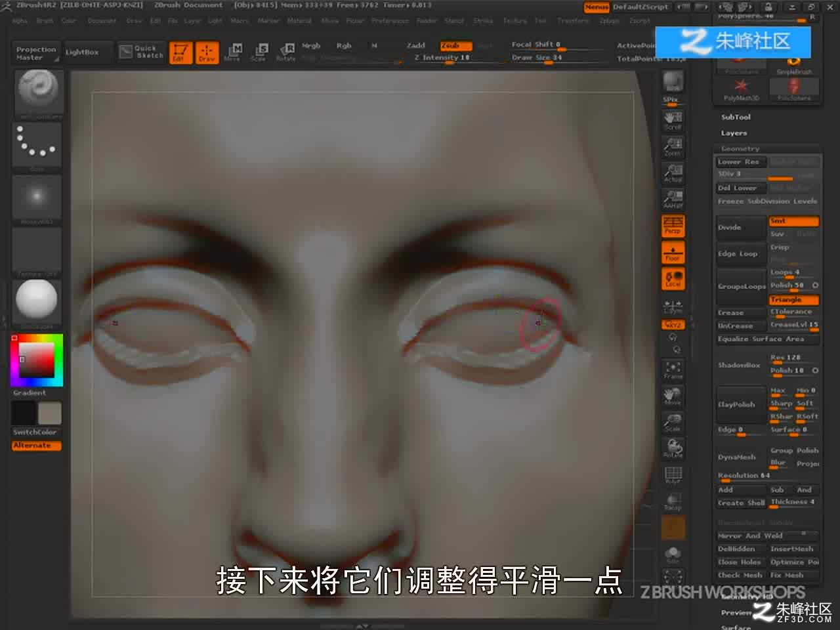Toggle Zsub mode

(x=456, y=46)
